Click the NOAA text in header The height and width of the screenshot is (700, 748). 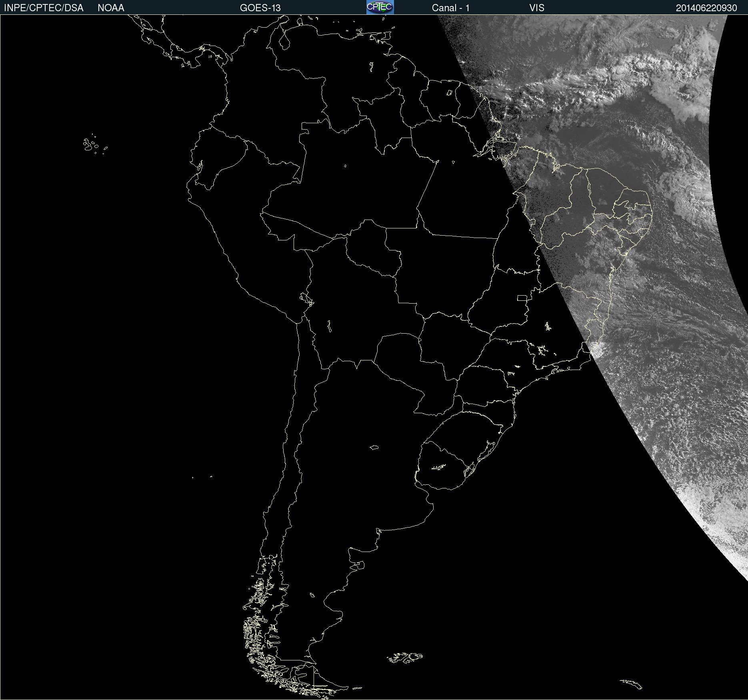pos(111,8)
